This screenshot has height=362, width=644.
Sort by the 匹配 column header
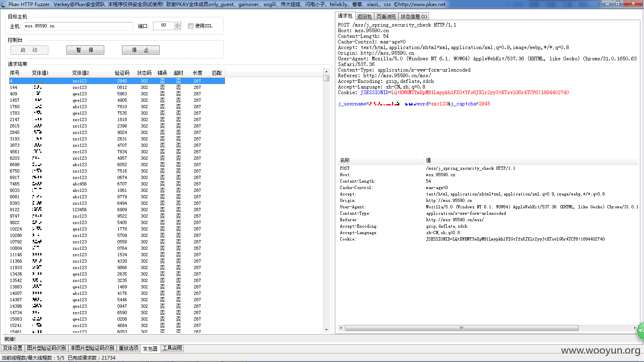click(x=217, y=73)
